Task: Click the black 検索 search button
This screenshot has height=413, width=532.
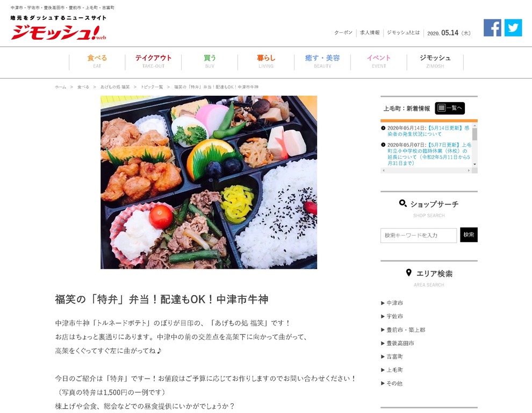Action: [469, 234]
